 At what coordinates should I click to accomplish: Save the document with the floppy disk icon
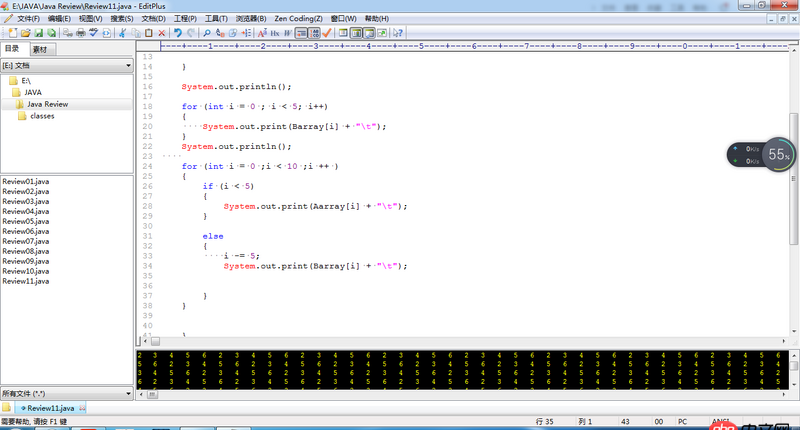click(x=39, y=33)
